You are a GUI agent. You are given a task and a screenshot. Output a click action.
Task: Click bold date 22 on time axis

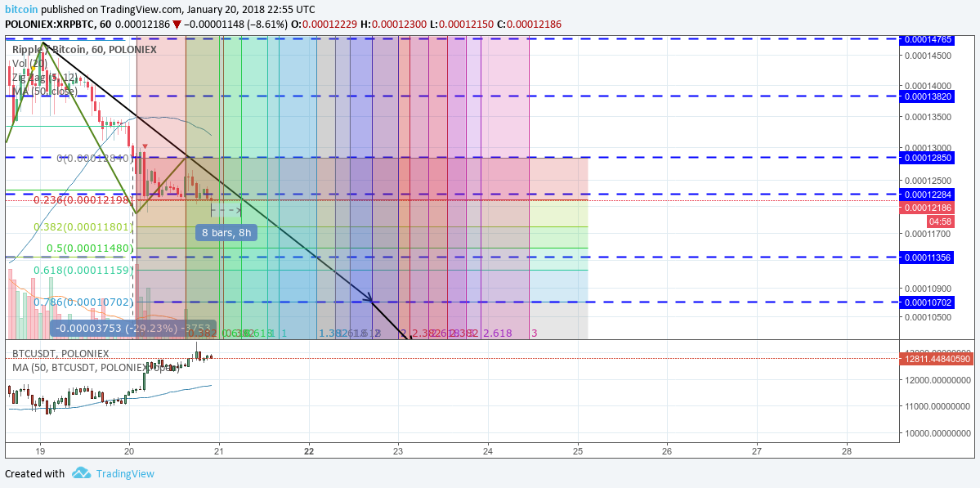309,450
